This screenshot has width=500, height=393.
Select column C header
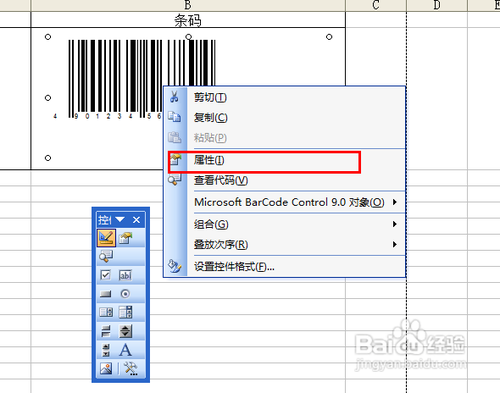(x=376, y=5)
